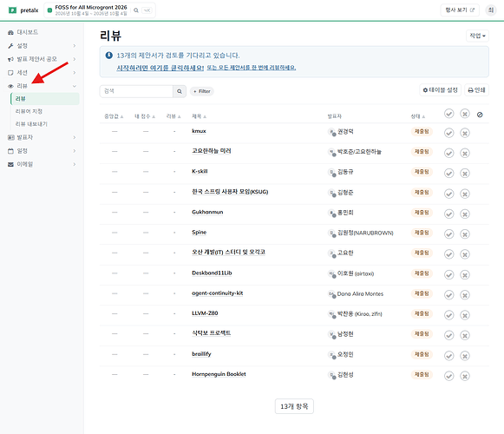504x434 pixels.
Task: Click the pretalx logo icon
Action: pyautogui.click(x=12, y=10)
